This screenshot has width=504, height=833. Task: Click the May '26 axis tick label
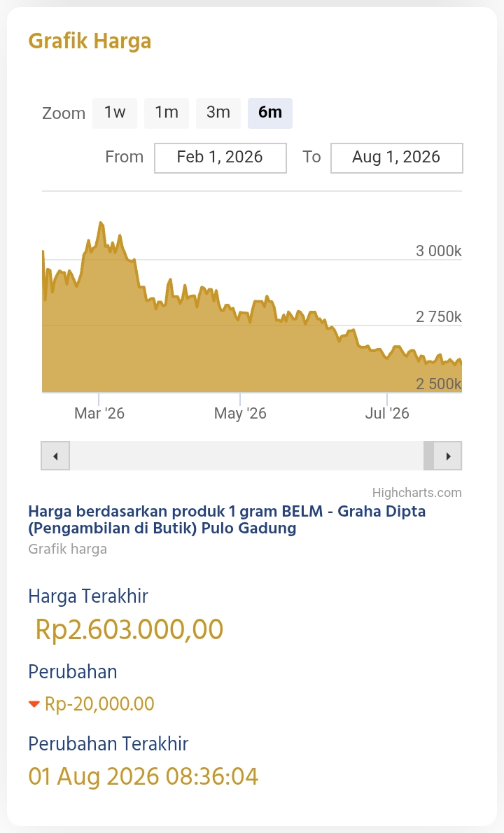(240, 413)
